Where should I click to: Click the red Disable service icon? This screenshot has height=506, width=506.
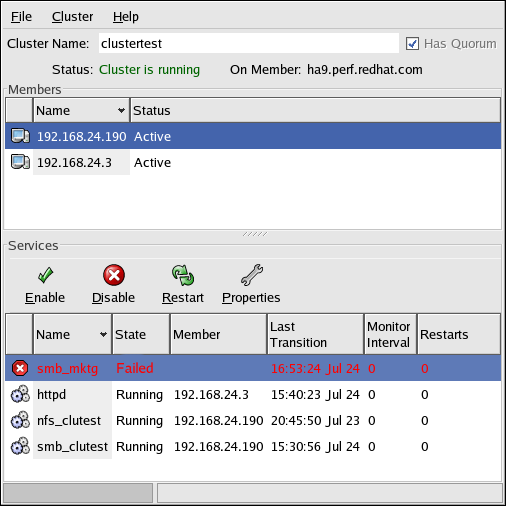point(114,275)
